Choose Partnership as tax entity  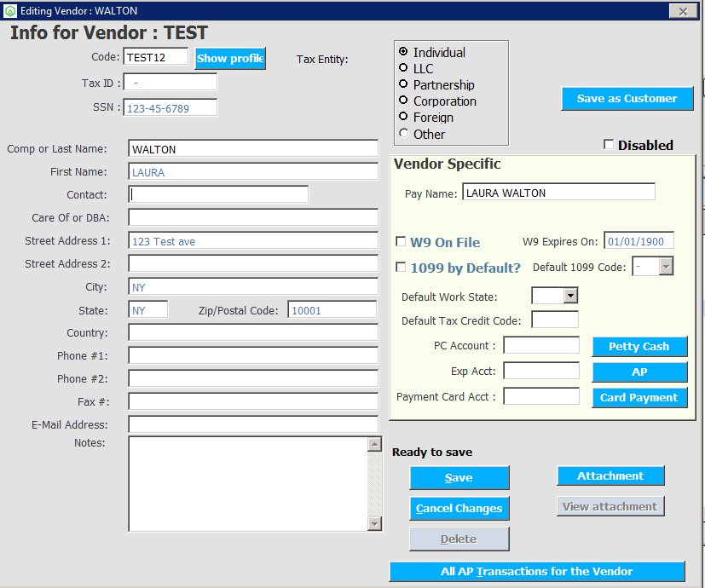pyautogui.click(x=403, y=84)
